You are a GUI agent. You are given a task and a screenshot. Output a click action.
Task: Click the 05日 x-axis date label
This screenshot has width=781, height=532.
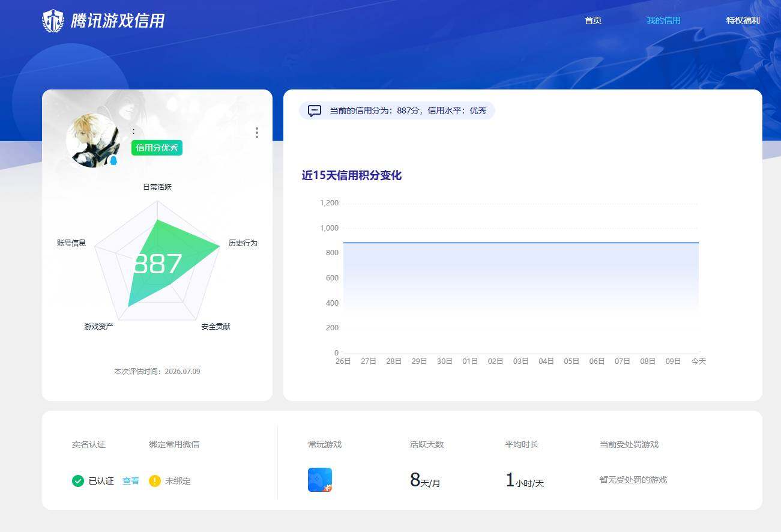571,361
